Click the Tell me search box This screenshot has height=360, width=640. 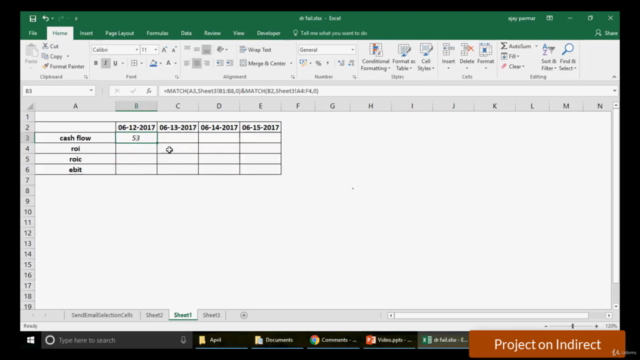pos(330,33)
